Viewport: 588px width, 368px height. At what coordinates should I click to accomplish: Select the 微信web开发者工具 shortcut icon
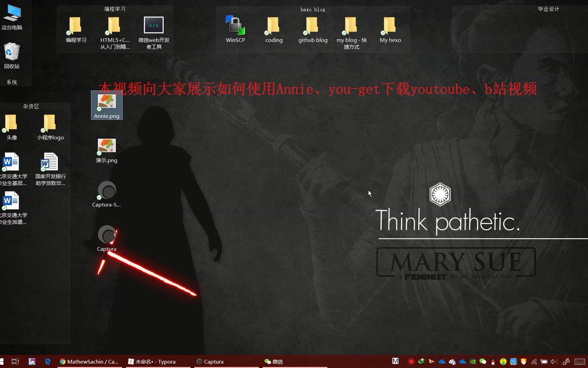point(154,33)
